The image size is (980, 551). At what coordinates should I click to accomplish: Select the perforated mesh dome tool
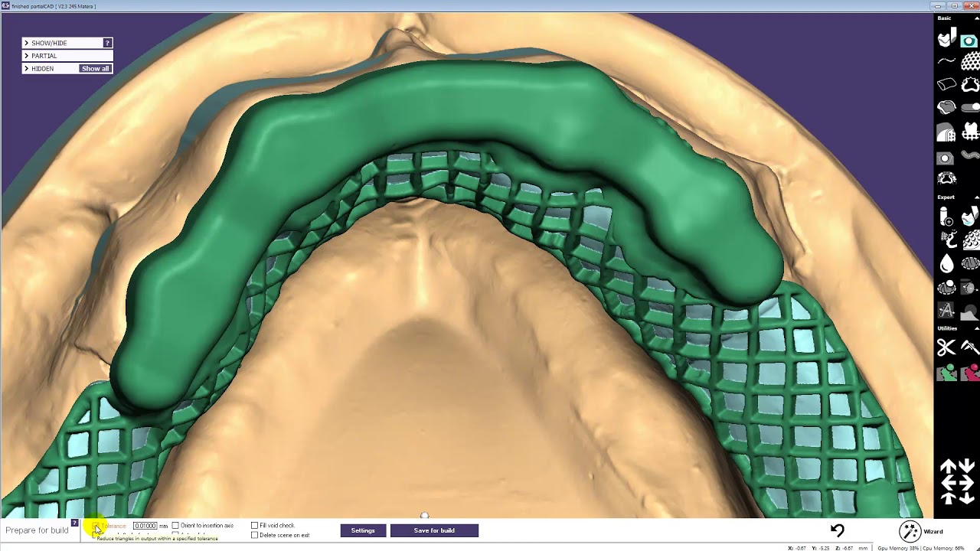(970, 60)
